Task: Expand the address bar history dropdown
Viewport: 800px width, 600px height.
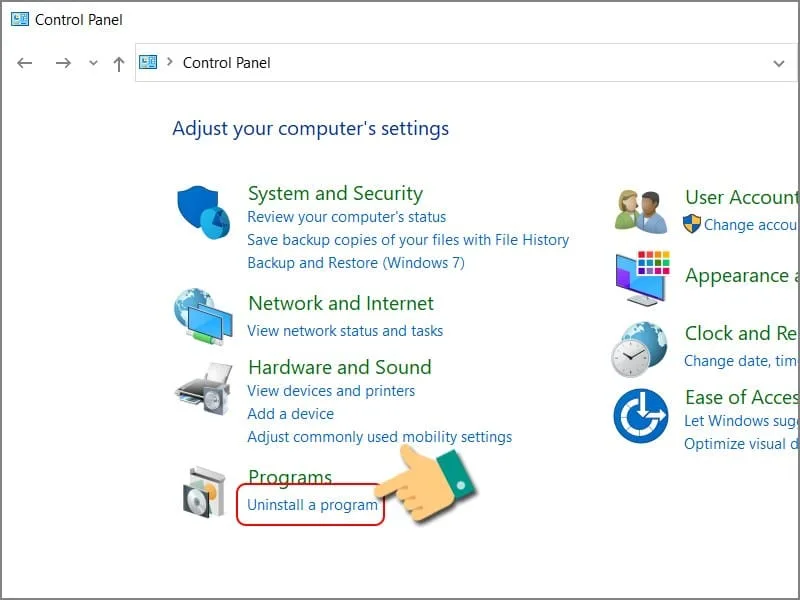Action: click(779, 63)
